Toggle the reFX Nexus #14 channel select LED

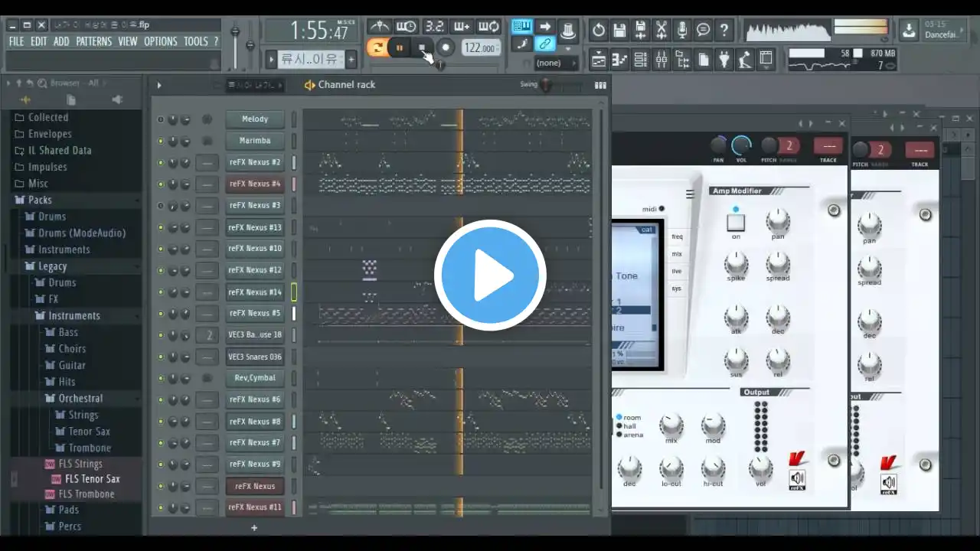(294, 292)
